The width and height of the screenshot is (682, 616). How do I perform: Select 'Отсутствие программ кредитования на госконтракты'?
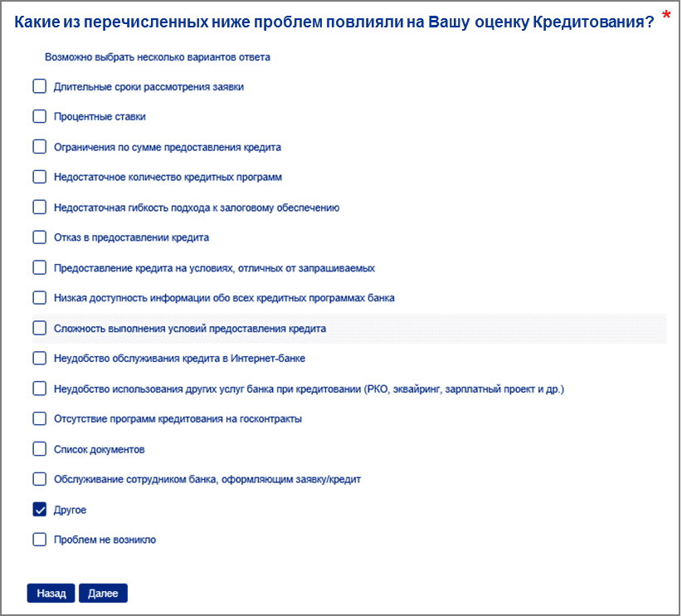pyautogui.click(x=40, y=418)
